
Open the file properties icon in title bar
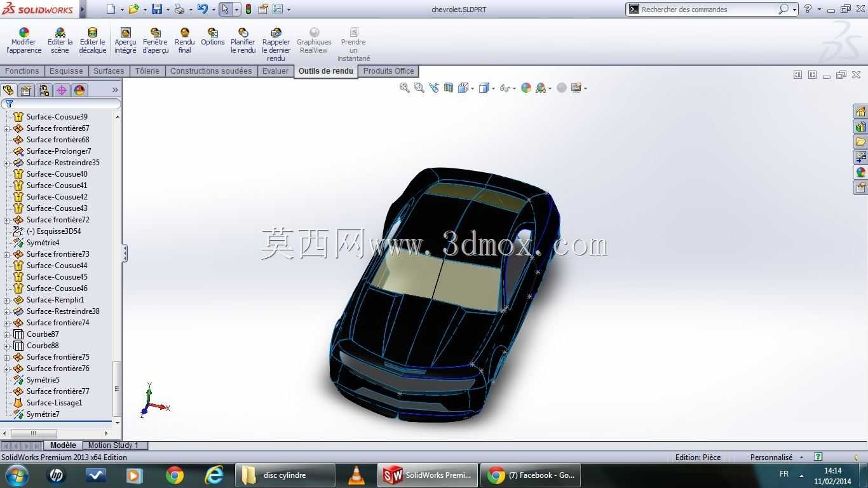[x=262, y=9]
